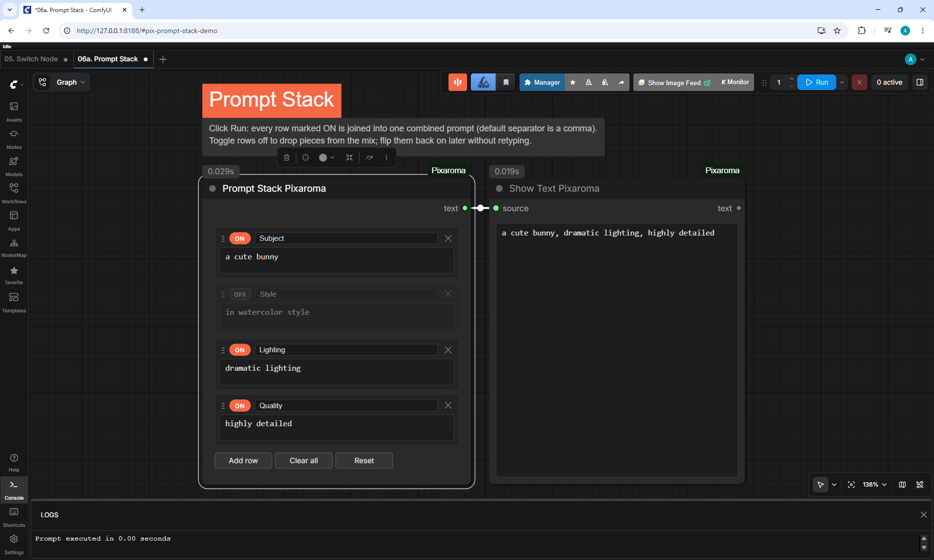
Task: Click the 0 active queue indicator
Action: click(x=889, y=82)
